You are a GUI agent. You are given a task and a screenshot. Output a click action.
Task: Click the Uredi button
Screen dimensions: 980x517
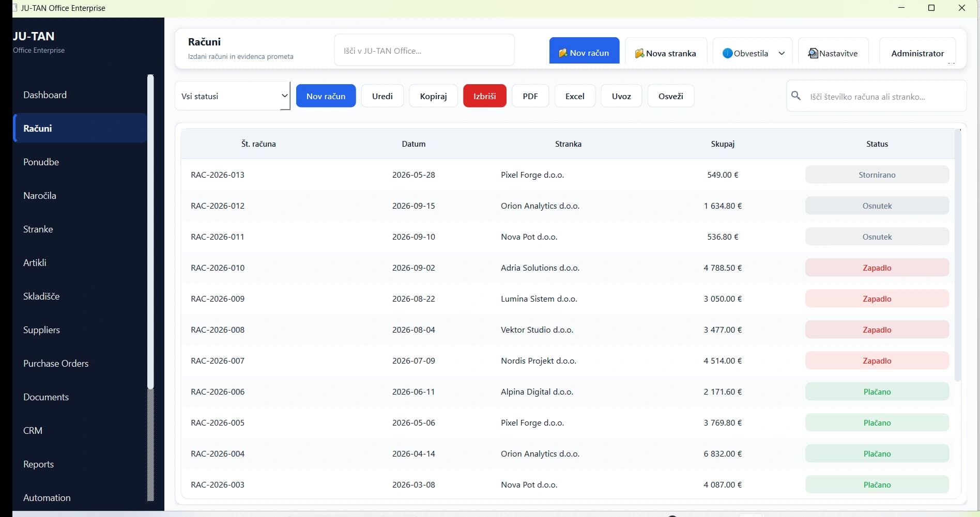click(x=382, y=96)
